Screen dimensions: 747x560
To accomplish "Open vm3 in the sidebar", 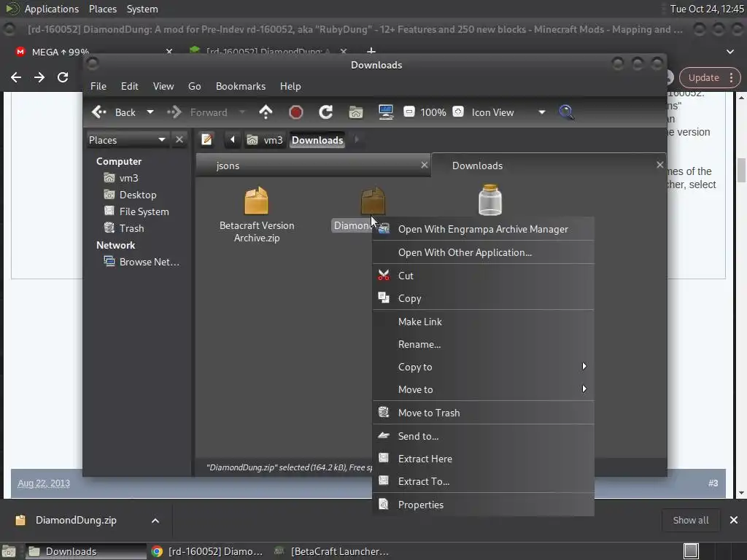I will coord(121,178).
